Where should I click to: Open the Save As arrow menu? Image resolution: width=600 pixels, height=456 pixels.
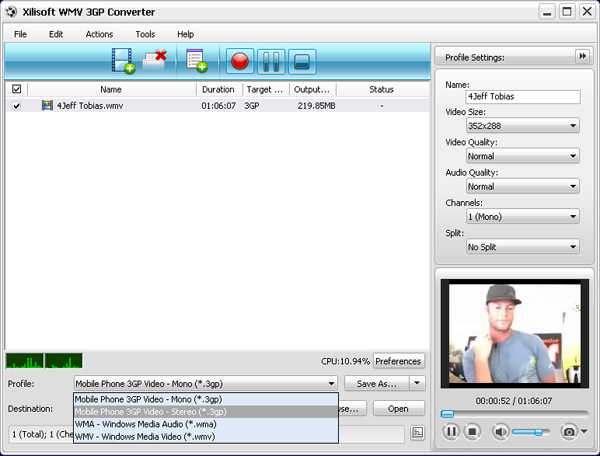point(417,383)
